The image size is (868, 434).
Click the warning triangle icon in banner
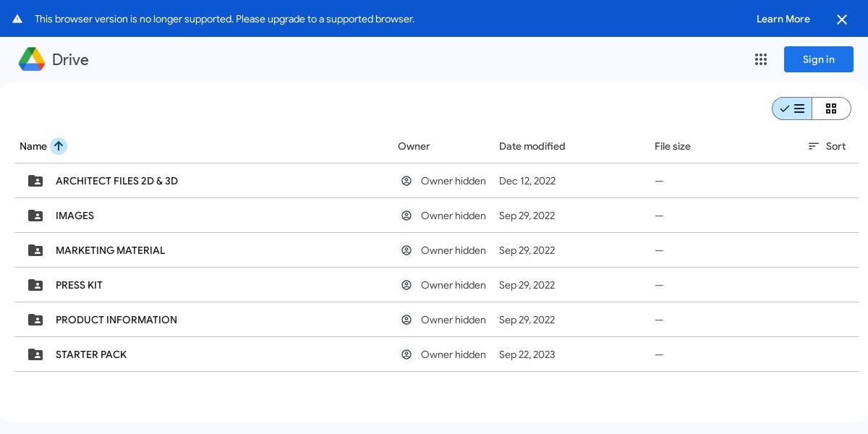coord(17,19)
